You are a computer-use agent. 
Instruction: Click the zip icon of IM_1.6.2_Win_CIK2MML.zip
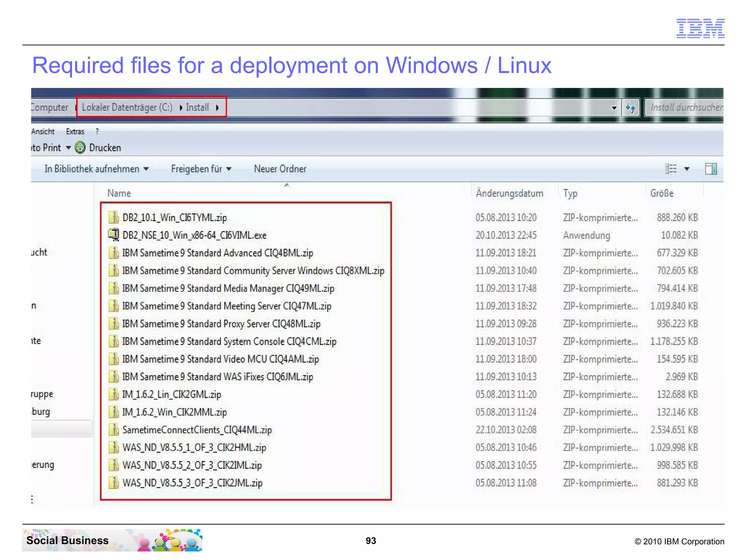click(x=114, y=412)
